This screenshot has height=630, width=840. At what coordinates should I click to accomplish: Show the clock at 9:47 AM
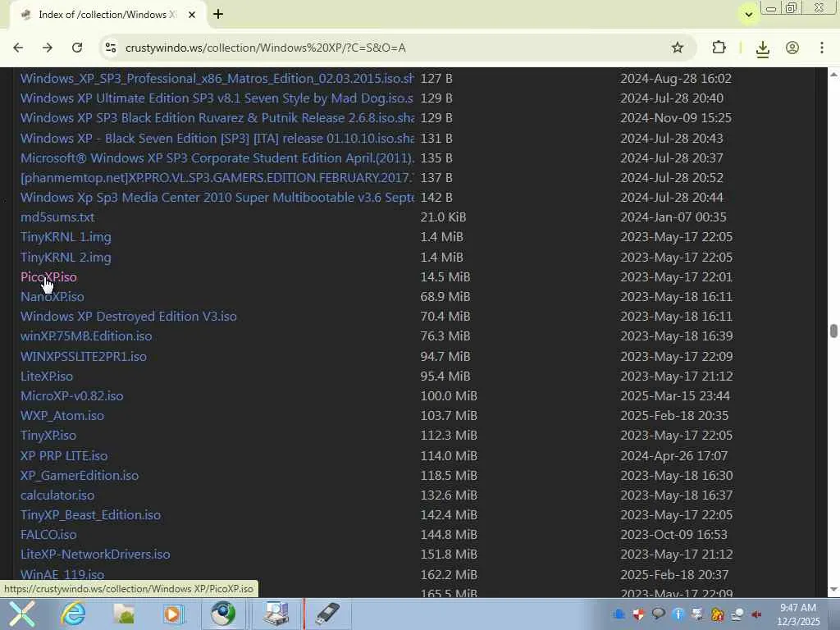click(798, 608)
